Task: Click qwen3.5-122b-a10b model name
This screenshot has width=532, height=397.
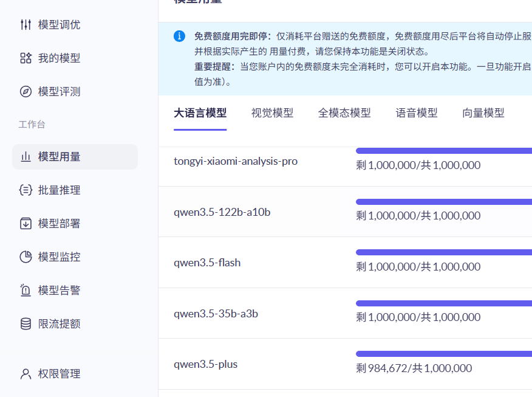Action: (222, 212)
